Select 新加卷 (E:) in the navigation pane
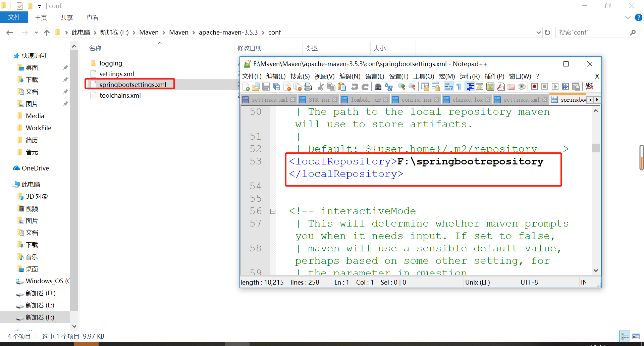The width and height of the screenshot is (644, 346). pyautogui.click(x=40, y=305)
